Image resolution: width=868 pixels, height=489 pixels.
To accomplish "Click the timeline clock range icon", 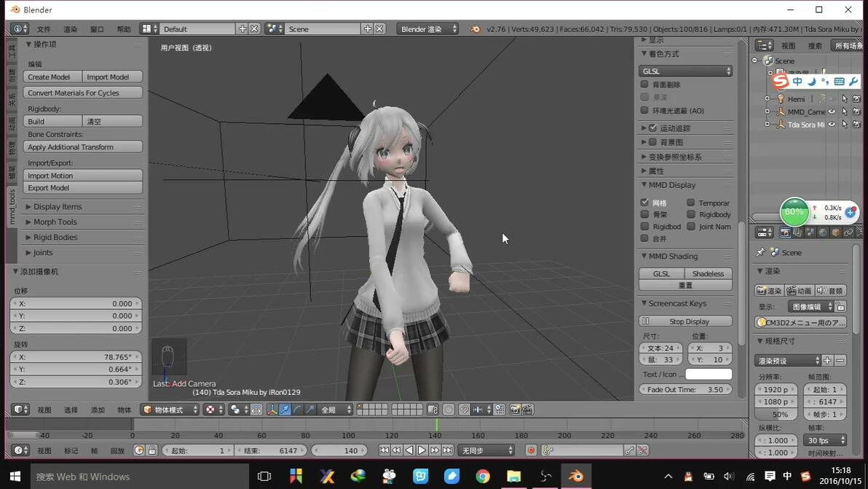I will [x=139, y=450].
